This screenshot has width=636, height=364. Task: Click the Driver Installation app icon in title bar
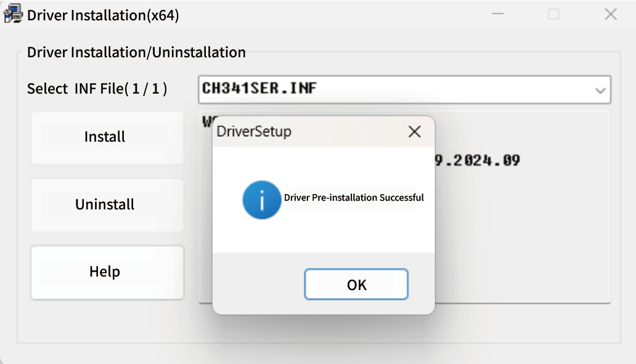tap(14, 14)
